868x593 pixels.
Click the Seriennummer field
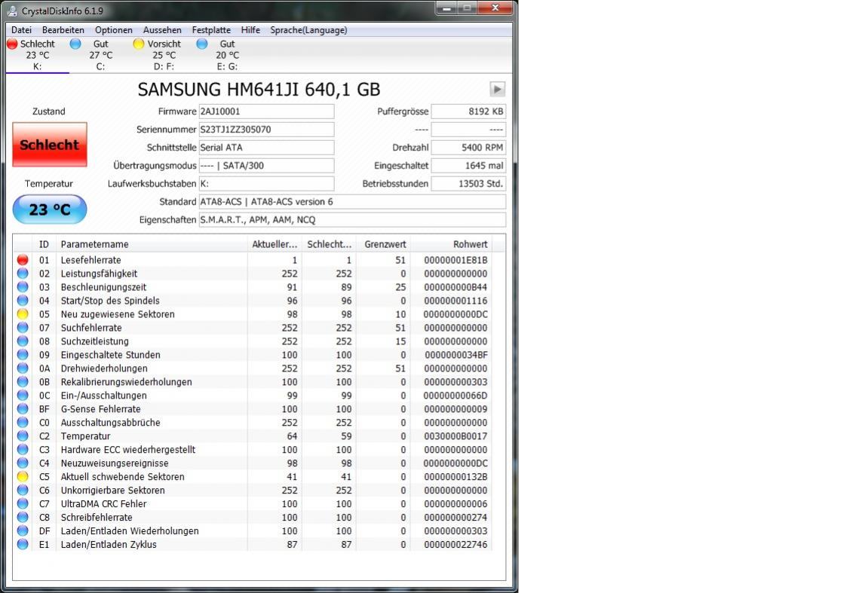tap(266, 130)
